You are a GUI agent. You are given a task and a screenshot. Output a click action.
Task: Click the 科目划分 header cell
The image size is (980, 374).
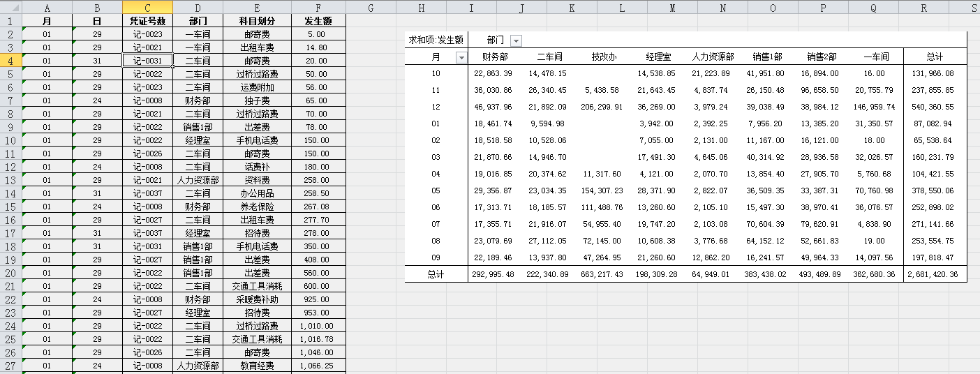pos(258,21)
